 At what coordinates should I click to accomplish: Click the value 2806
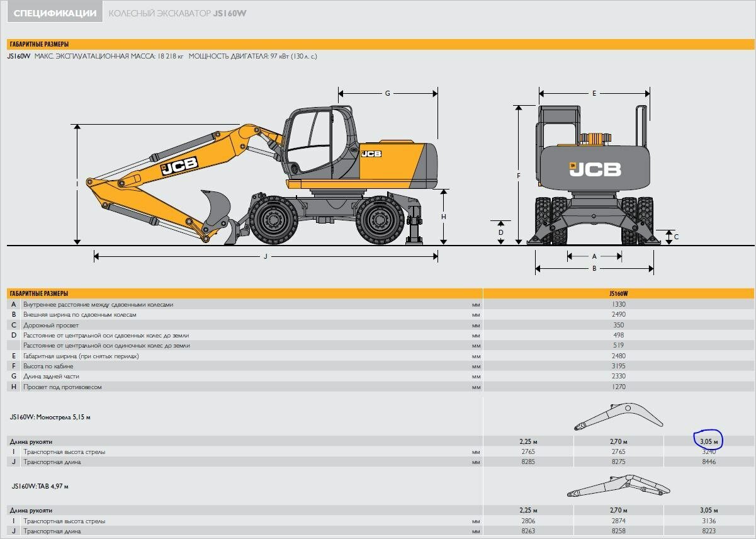[528, 521]
